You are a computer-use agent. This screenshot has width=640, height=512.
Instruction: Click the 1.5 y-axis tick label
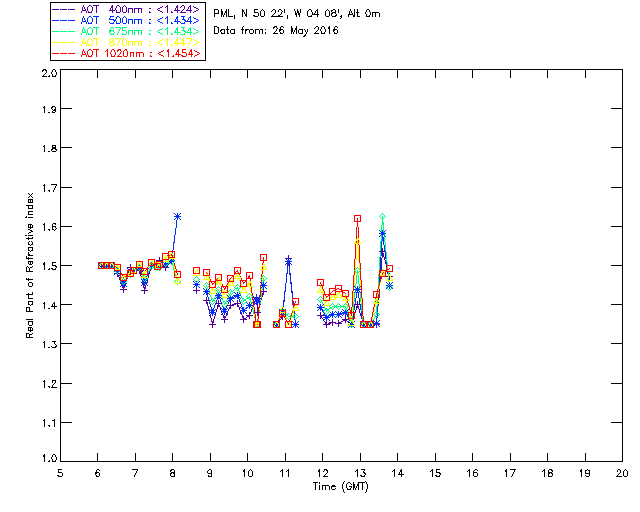point(49,266)
